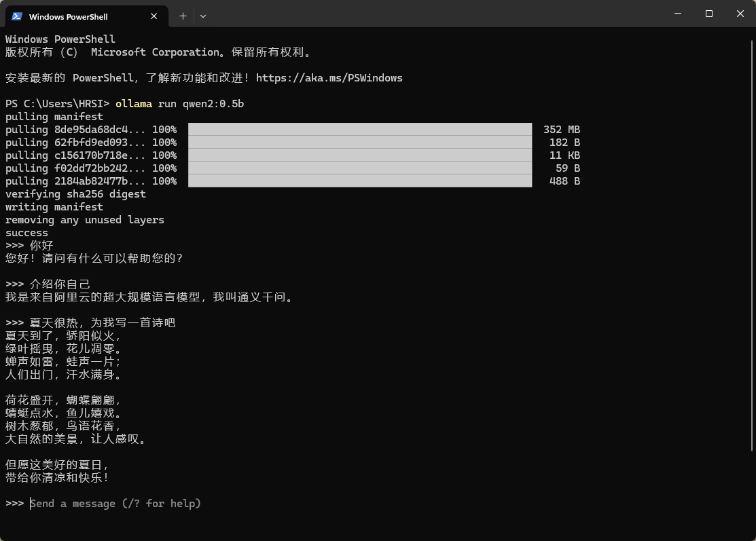Click poem line '蜻蜓点水，鱼儿嬉戏。'
The image size is (756, 541).
pos(62,413)
